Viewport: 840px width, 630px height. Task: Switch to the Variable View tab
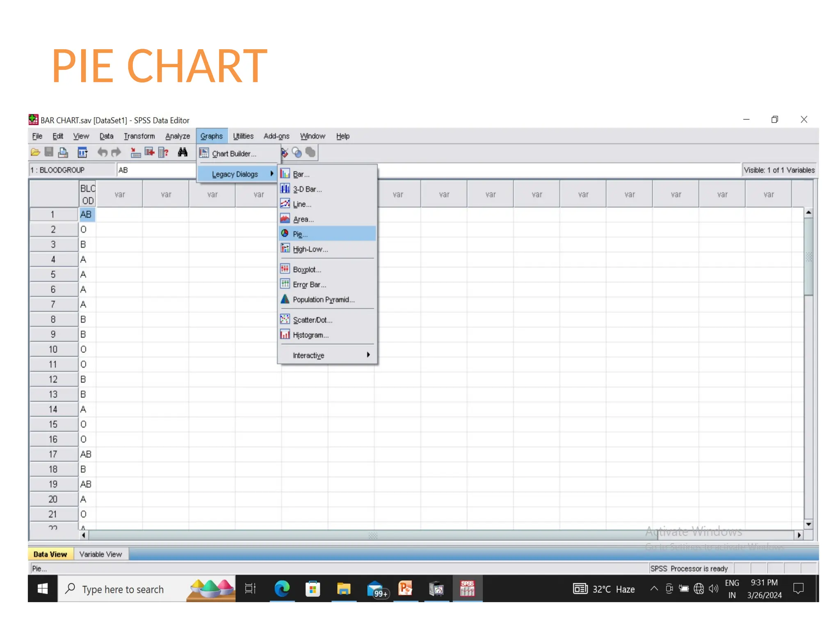pos(100,554)
